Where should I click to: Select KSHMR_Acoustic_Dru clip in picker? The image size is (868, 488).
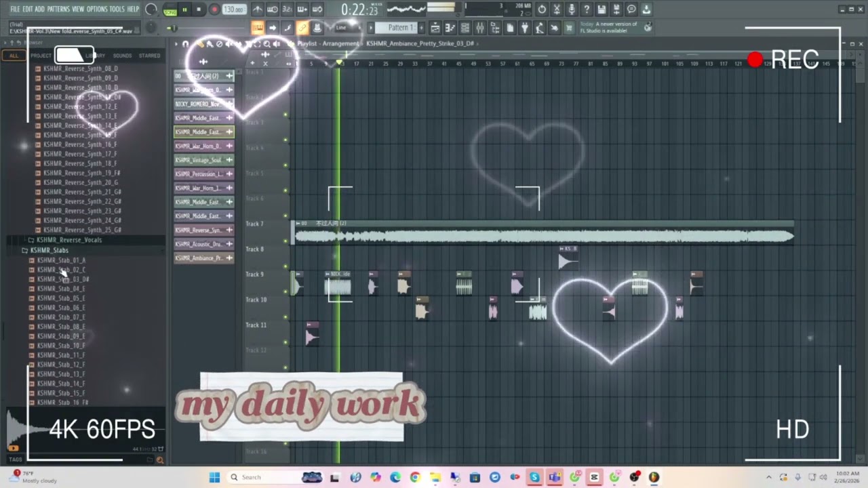coord(203,244)
